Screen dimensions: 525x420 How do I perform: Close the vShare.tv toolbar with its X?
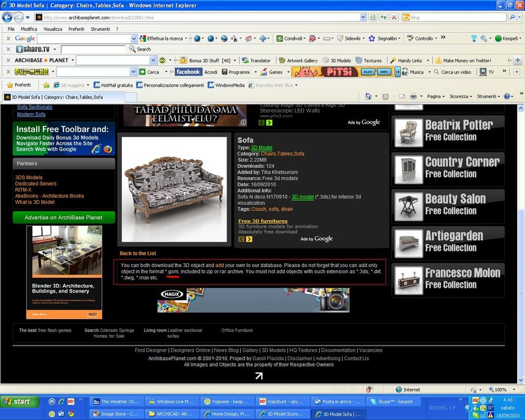click(x=8, y=49)
